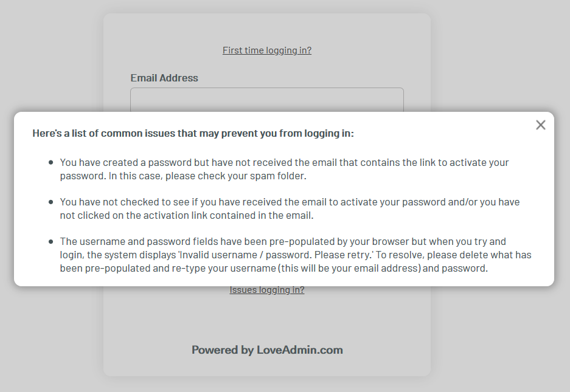The image size is (570, 392).
Task: Click the paragraph about unclicked activation link
Action: pyautogui.click(x=290, y=208)
